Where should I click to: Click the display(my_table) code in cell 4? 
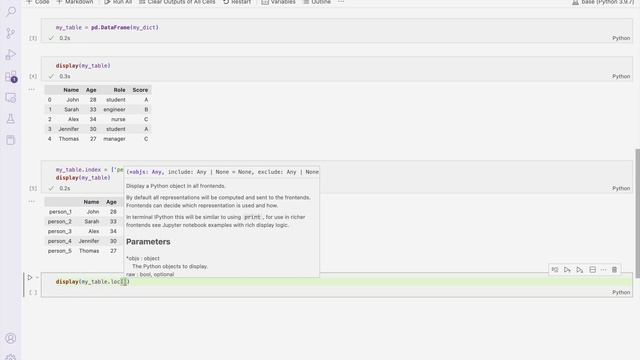83,65
